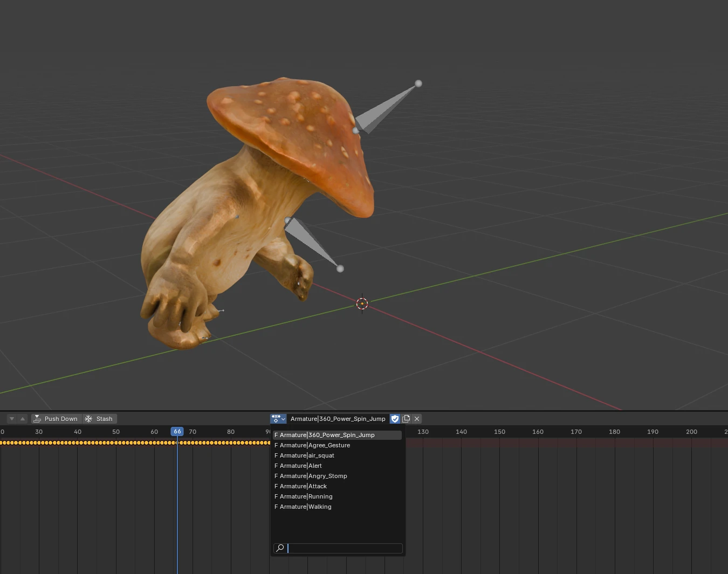Click the action name field 360_Power_Spin_Jump
The height and width of the screenshot is (574, 728).
(x=338, y=419)
